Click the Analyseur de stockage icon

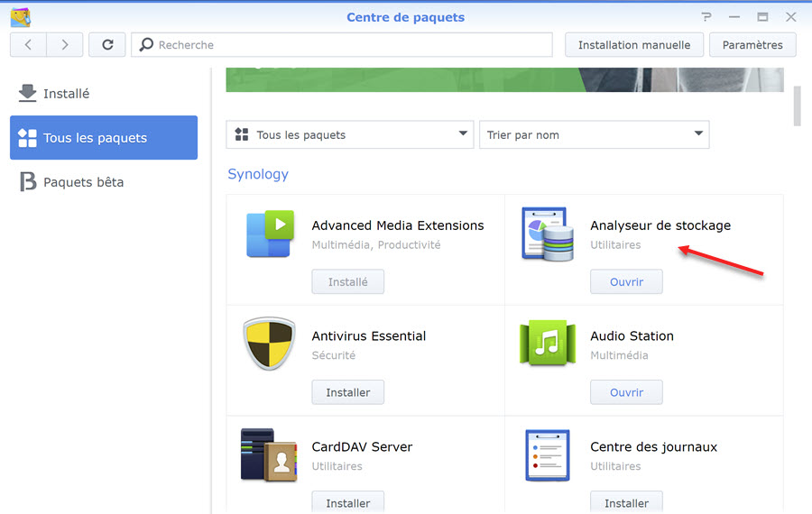[x=548, y=234]
